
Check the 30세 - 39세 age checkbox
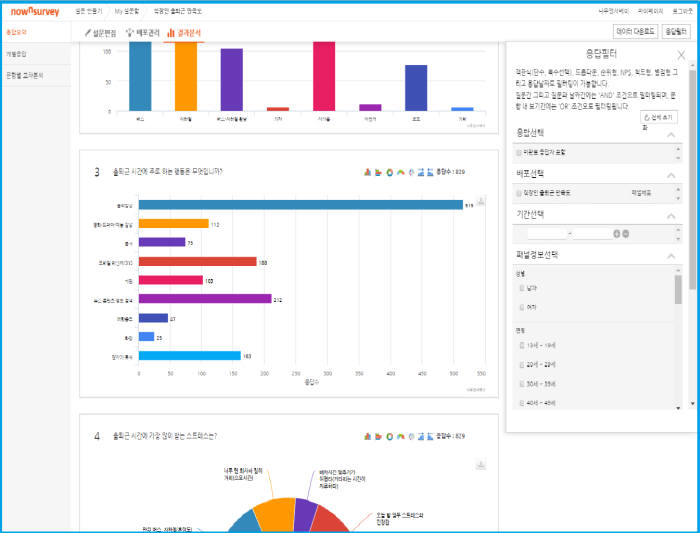tap(522, 384)
